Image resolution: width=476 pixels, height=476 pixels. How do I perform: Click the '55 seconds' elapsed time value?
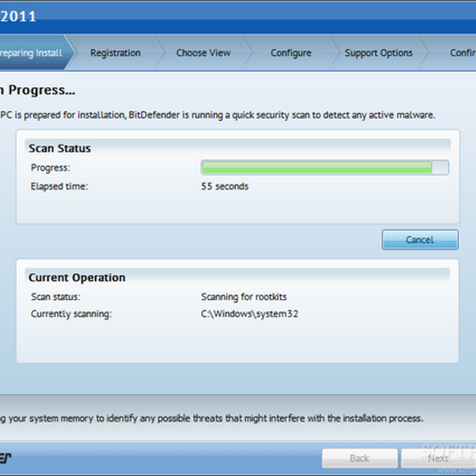(x=225, y=186)
